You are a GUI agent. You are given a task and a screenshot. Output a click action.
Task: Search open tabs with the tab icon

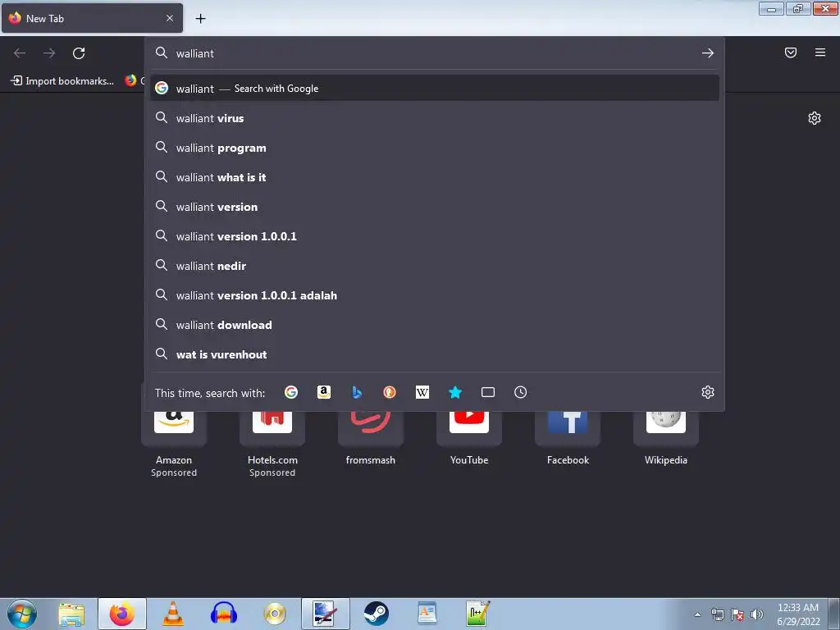click(488, 393)
